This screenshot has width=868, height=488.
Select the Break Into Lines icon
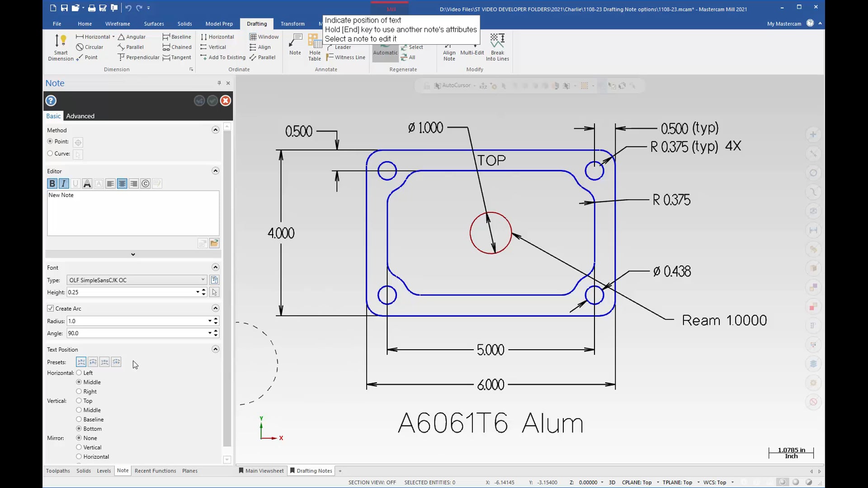pos(497,47)
